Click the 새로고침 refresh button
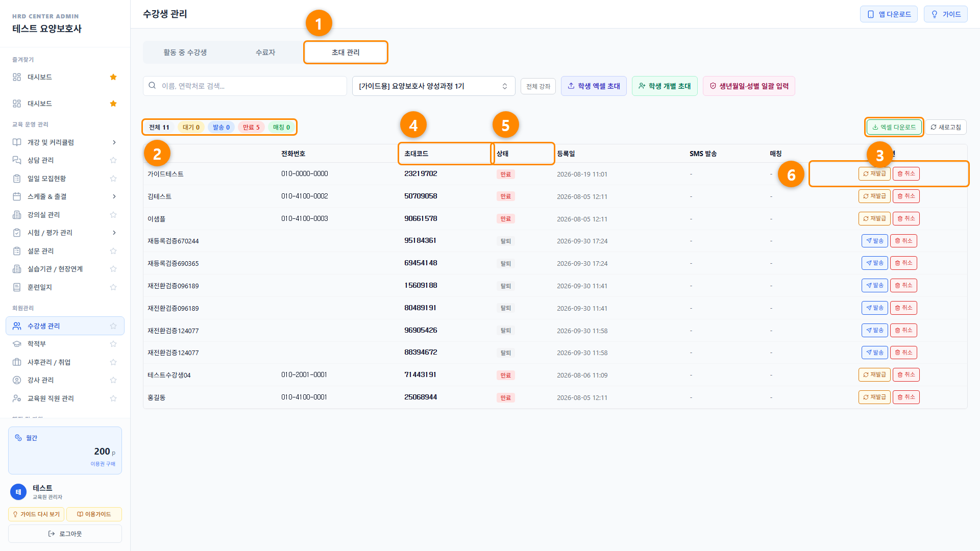This screenshot has height=551, width=980. pyautogui.click(x=945, y=128)
